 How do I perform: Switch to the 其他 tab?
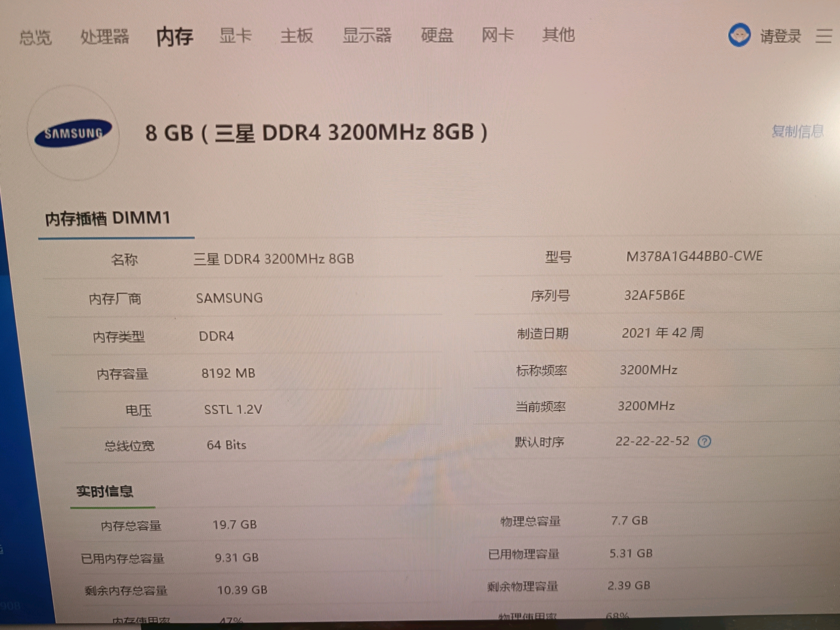558,35
